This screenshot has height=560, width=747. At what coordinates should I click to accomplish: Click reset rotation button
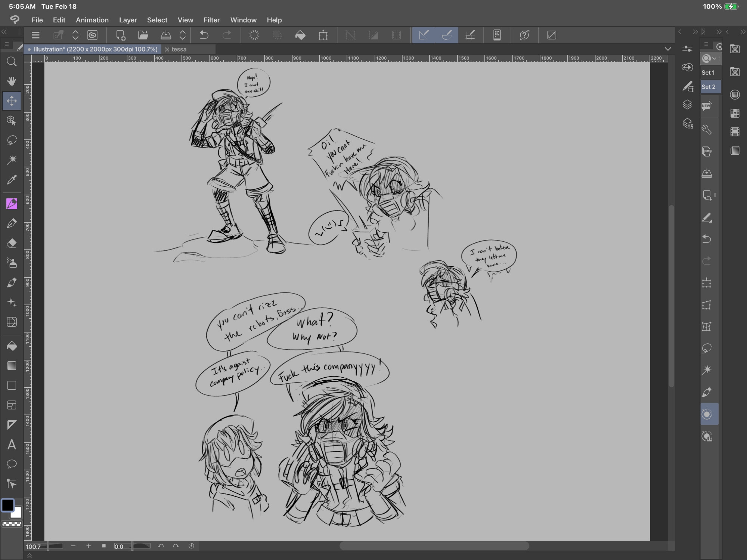[x=191, y=546]
